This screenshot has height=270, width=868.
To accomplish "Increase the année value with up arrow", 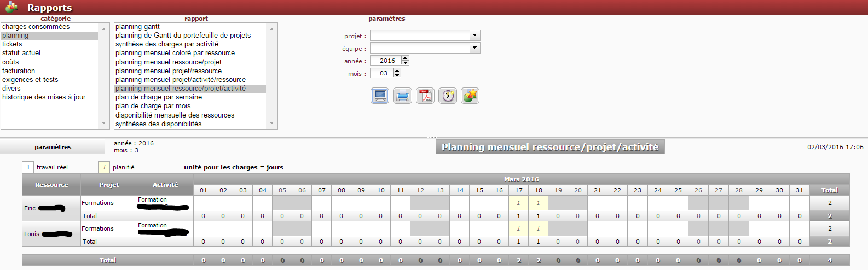I will [405, 58].
